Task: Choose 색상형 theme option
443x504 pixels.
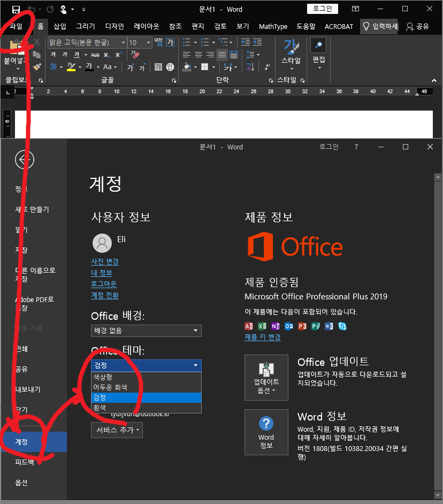Action: [x=147, y=377]
